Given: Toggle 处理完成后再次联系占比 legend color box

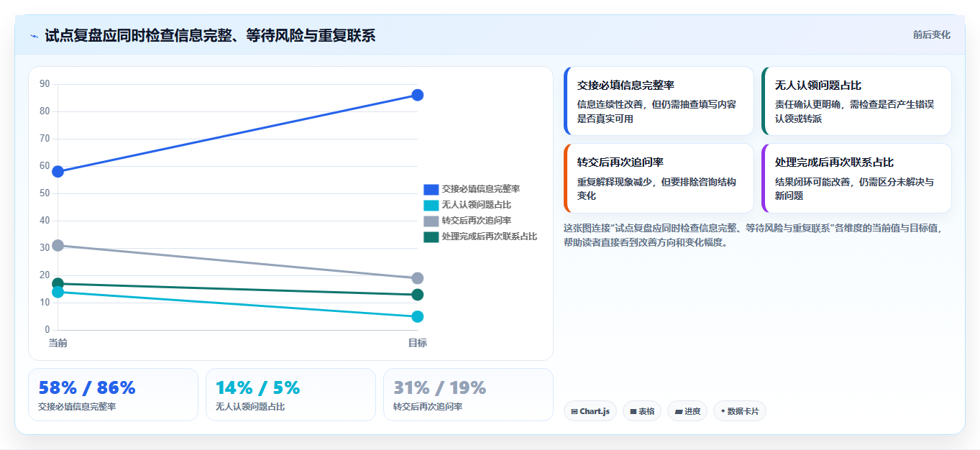Looking at the screenshot, I should point(431,237).
